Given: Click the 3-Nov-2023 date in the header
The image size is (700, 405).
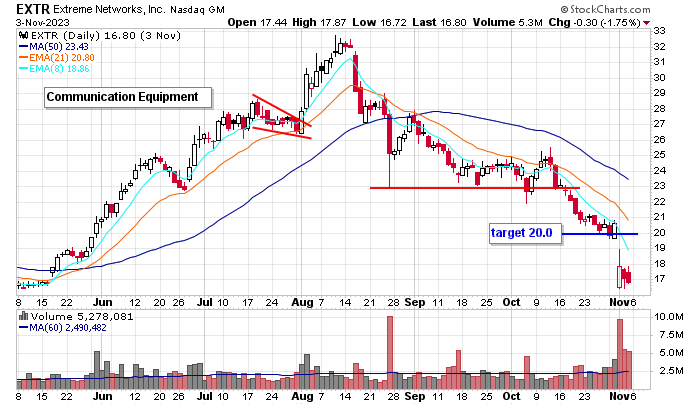Looking at the screenshot, I should click(x=42, y=22).
